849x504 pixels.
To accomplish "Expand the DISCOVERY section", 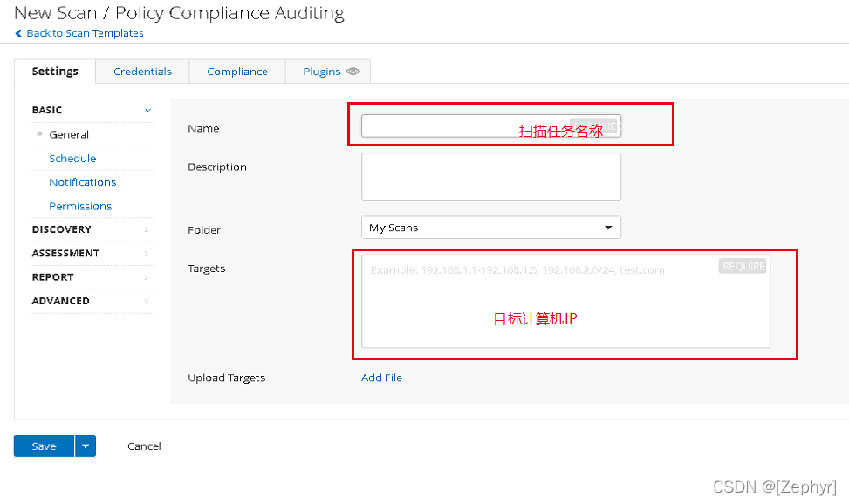I will pyautogui.click(x=92, y=229).
